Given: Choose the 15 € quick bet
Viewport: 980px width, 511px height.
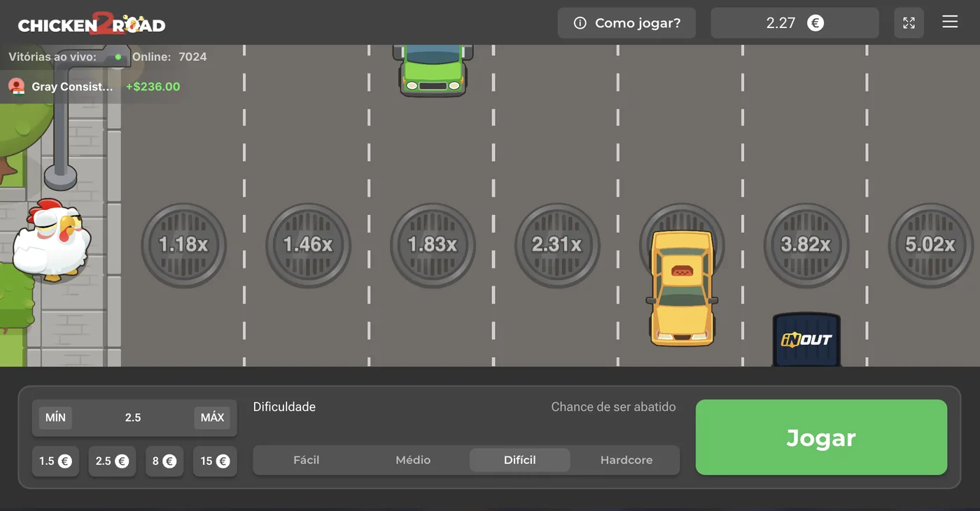Looking at the screenshot, I should pyautogui.click(x=215, y=461).
